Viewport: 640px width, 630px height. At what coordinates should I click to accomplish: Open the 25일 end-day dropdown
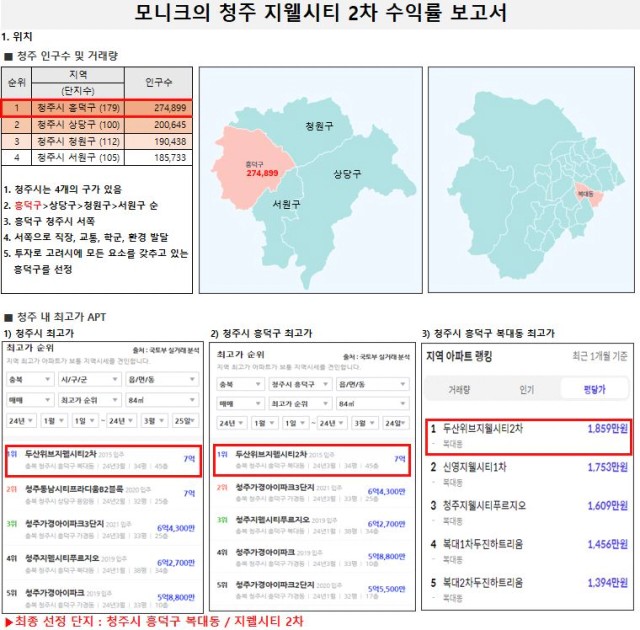click(x=185, y=420)
